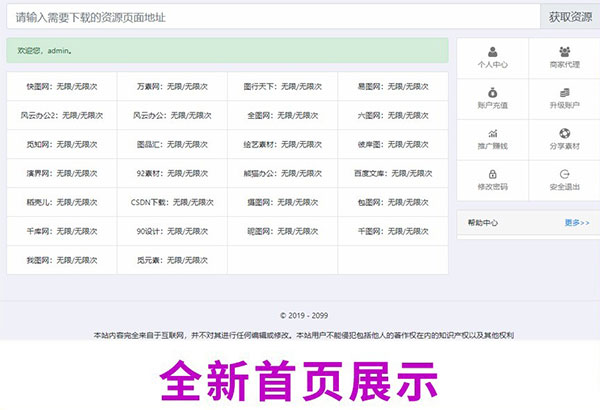Open 修改密码 padlock icon

(492, 174)
